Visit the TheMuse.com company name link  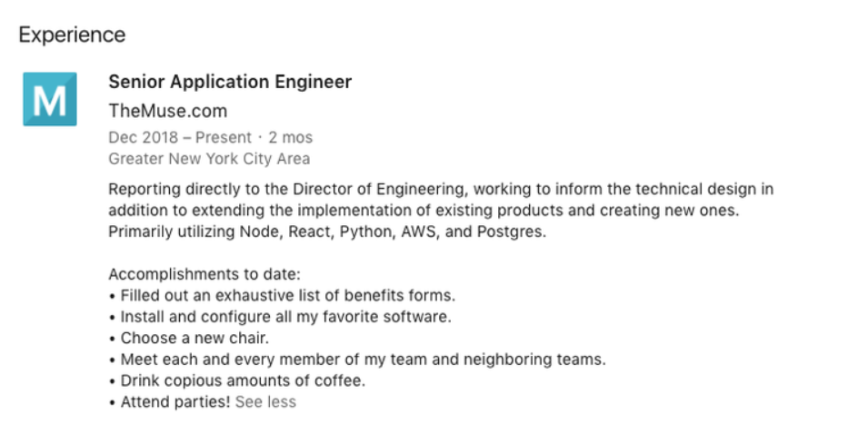coord(168,111)
